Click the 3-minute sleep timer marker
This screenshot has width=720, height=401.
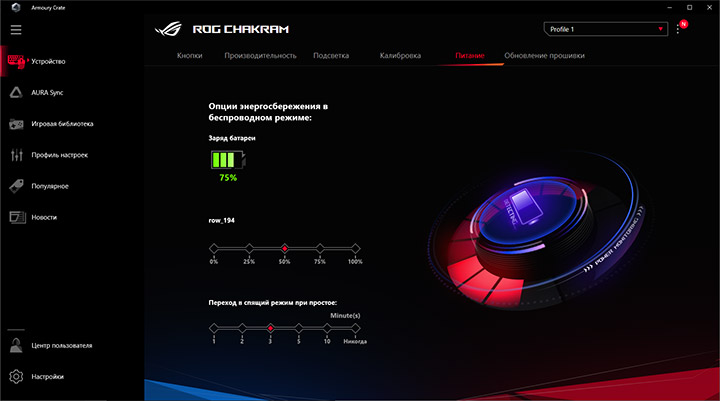tap(270, 328)
